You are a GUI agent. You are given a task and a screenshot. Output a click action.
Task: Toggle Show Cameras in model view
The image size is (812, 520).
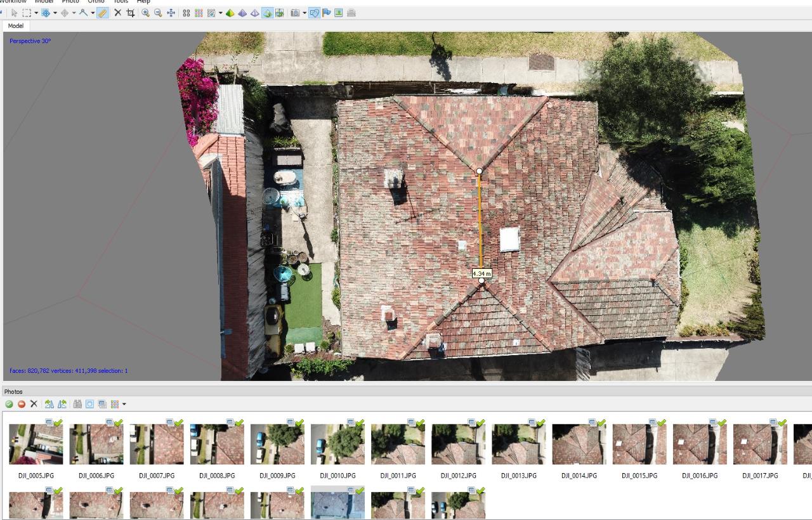(x=295, y=13)
